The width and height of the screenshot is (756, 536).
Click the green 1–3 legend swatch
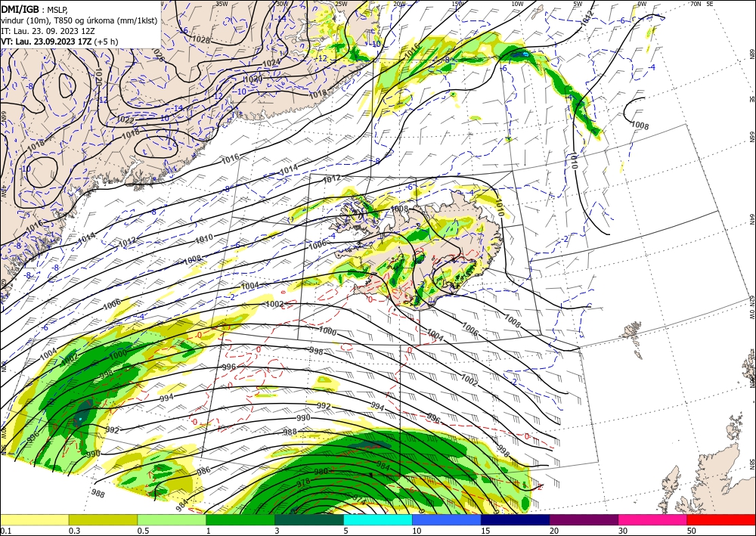240,519
